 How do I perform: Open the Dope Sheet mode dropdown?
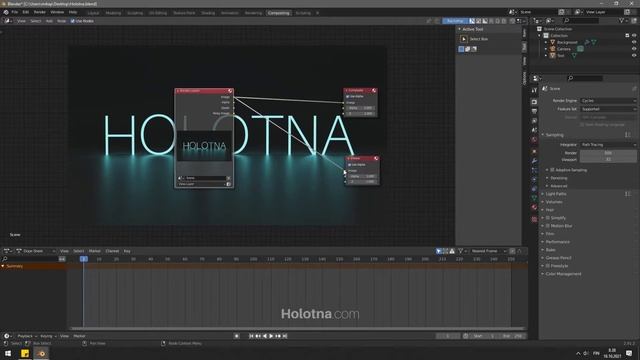point(36,251)
